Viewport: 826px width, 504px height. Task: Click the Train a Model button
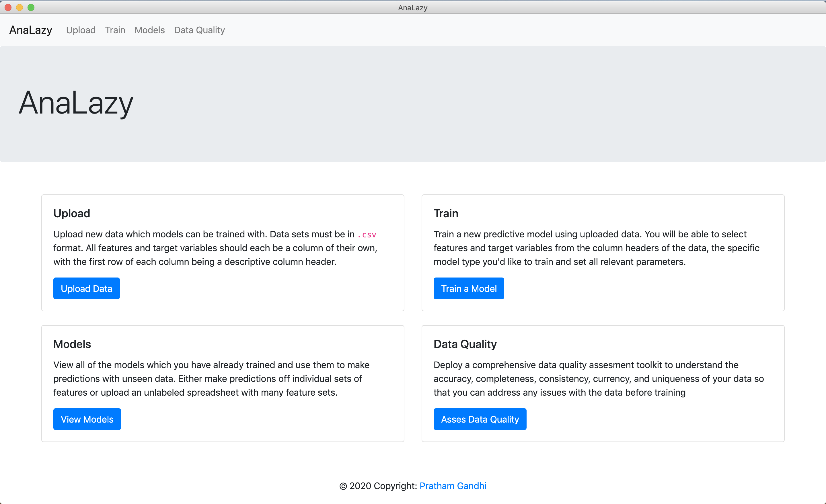pyautogui.click(x=468, y=288)
